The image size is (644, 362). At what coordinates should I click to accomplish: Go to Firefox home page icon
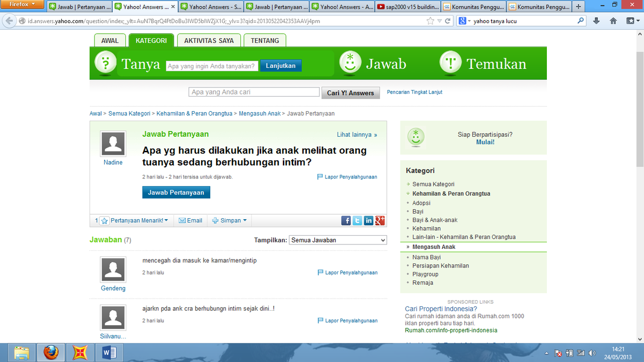point(613,21)
